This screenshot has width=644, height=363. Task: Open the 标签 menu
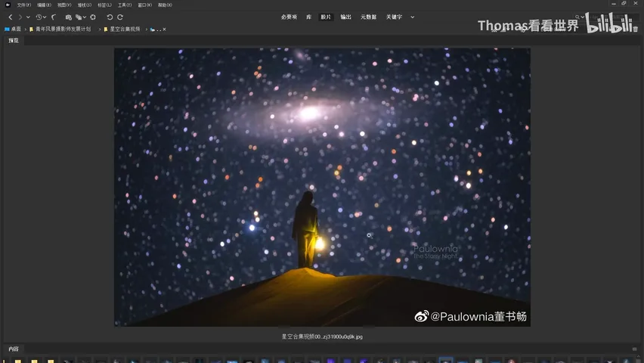click(x=104, y=5)
